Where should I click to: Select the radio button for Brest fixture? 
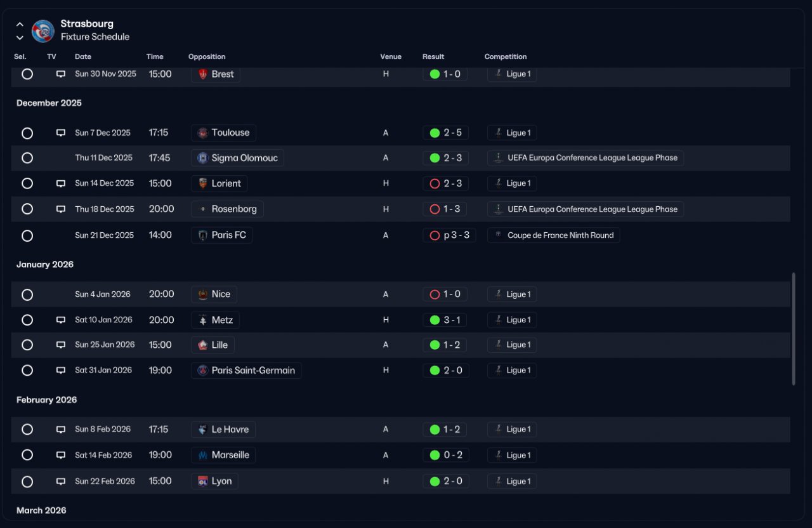click(27, 74)
